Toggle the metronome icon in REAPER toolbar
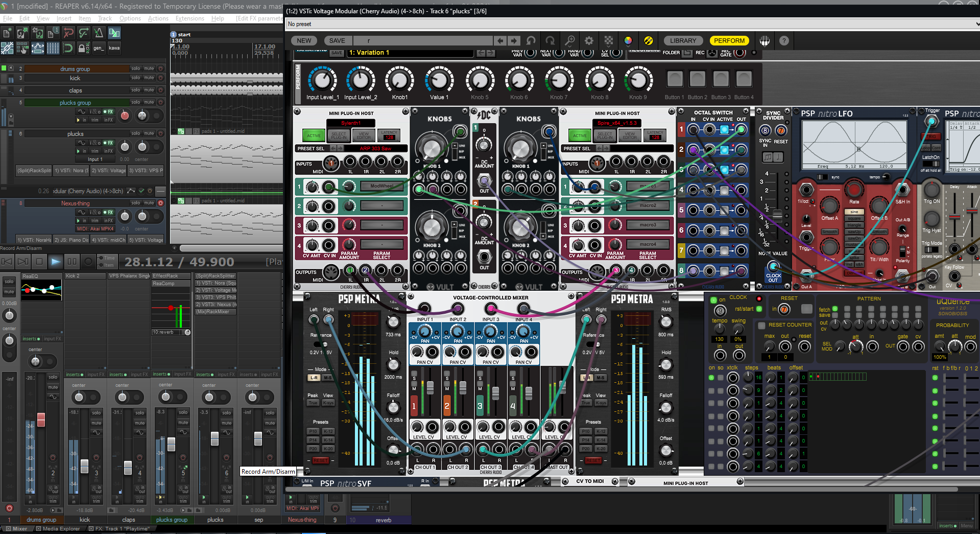980x534 pixels. point(99,33)
